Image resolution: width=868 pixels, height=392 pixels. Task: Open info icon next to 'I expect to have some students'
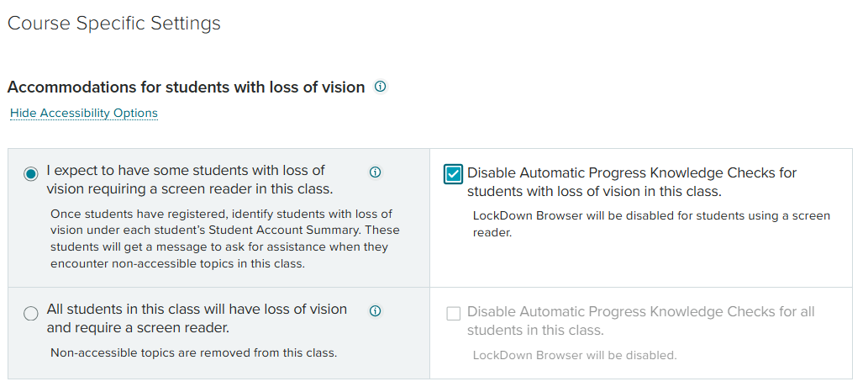click(x=376, y=172)
